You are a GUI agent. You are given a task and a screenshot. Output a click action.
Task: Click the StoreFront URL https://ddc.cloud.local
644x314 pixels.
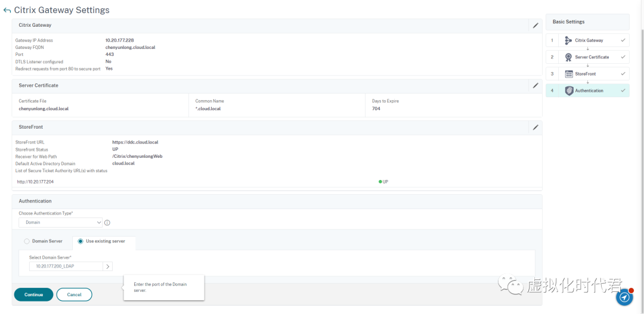(x=135, y=142)
